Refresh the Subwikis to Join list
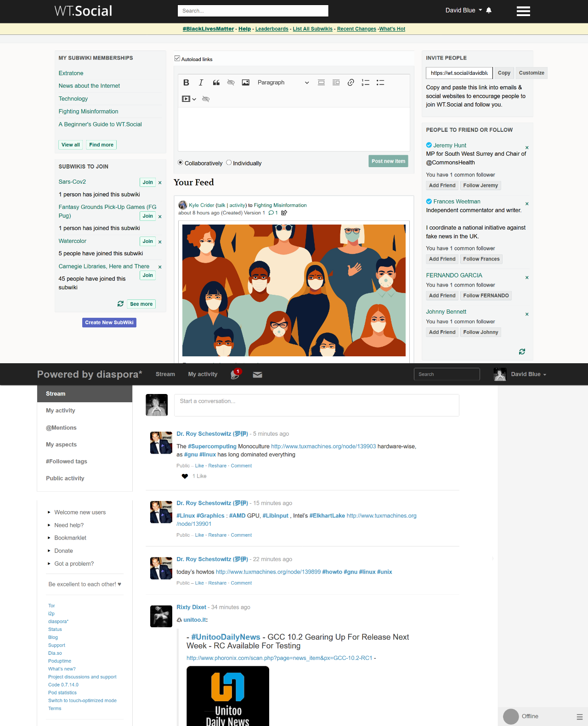Screen dimensions: 588x726 pyautogui.click(x=120, y=304)
